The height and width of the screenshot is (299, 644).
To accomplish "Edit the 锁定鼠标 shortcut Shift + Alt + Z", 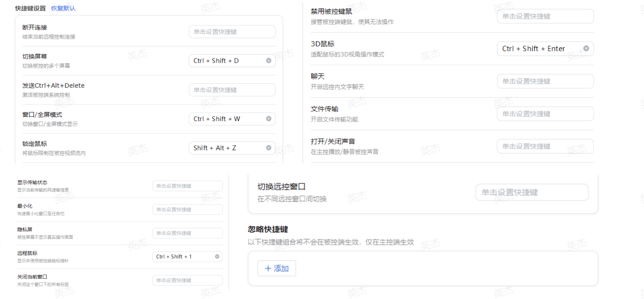I will [227, 148].
